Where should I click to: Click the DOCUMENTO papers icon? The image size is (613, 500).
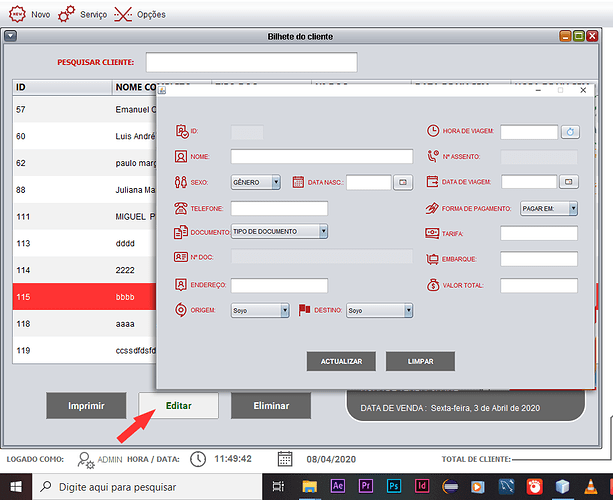[x=181, y=232]
